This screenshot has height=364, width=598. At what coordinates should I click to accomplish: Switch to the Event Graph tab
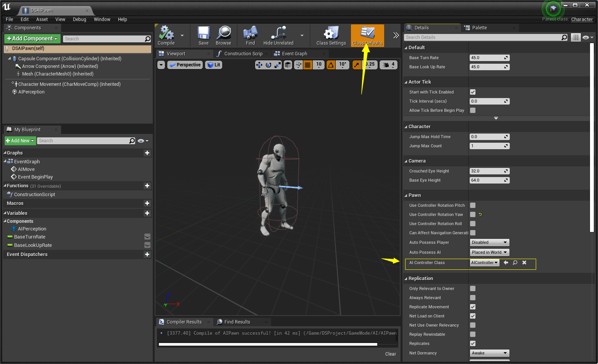click(x=294, y=54)
